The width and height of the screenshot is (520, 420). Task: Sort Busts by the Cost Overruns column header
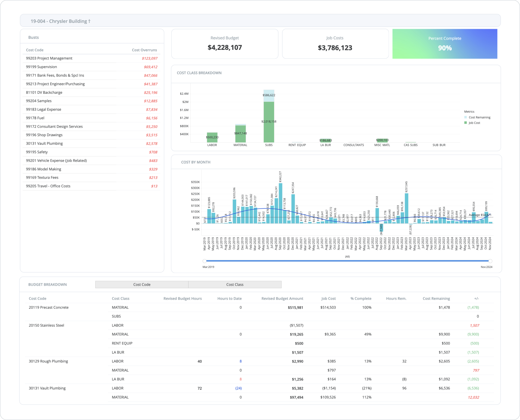[144, 50]
